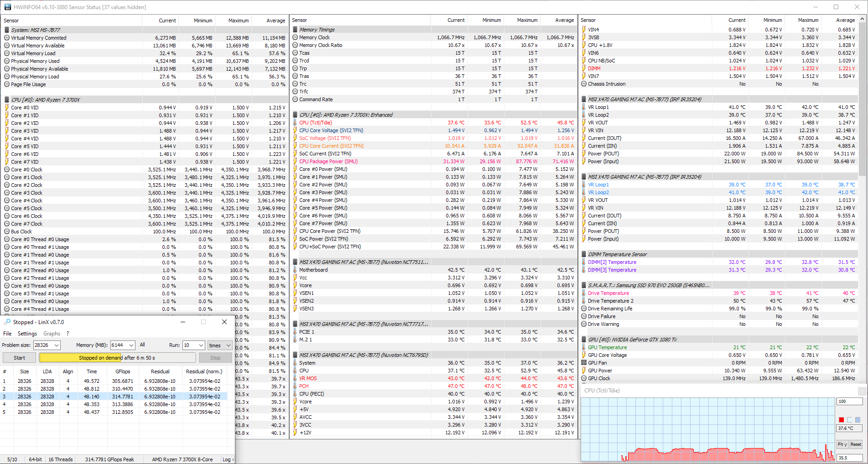Open the File menu in LinX
The width and height of the screenshot is (868, 464).
pos(7,334)
